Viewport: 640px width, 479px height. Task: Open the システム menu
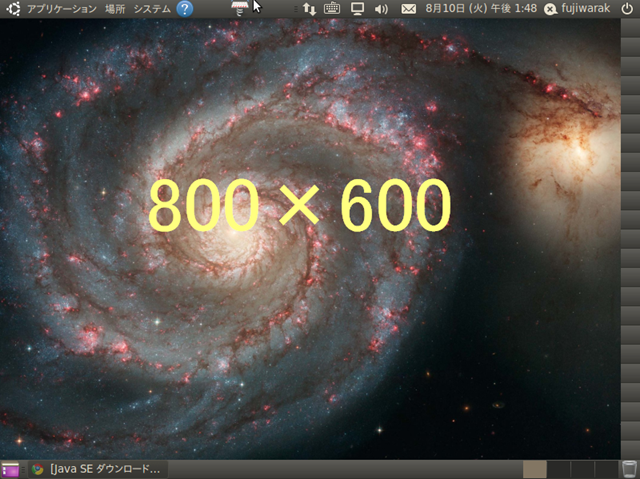tap(152, 9)
